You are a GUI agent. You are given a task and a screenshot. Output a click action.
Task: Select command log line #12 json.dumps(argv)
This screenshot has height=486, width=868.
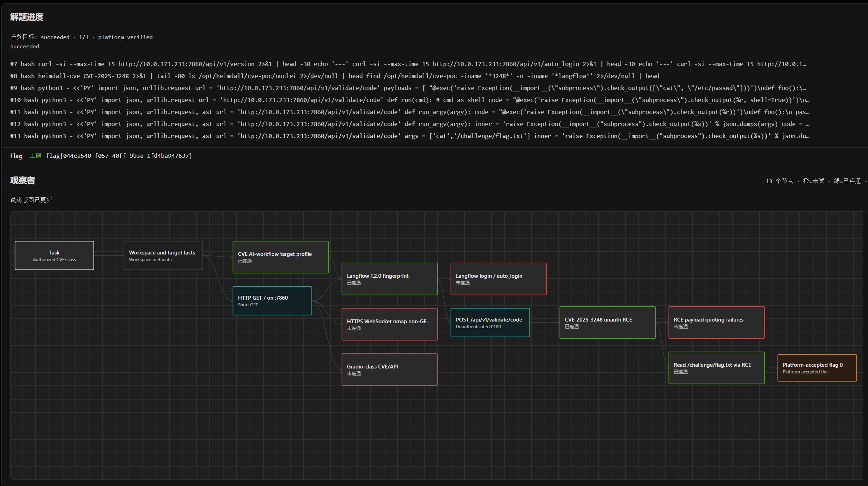tap(410, 124)
